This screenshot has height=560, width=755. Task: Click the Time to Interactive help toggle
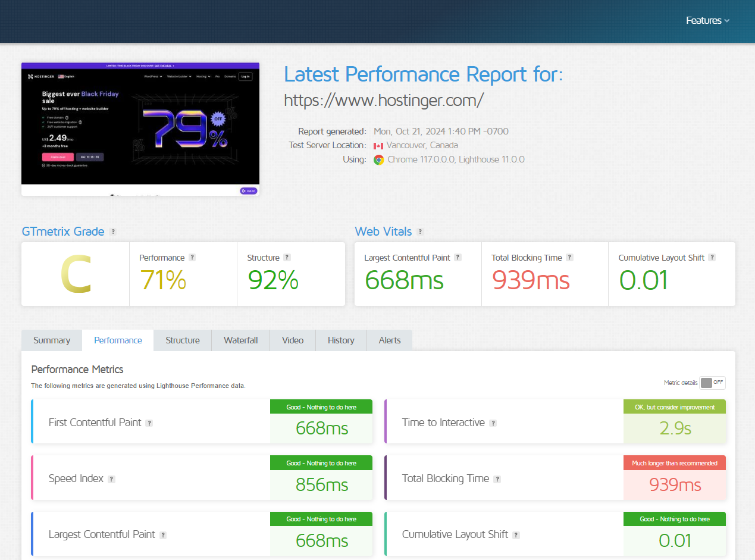[x=493, y=423]
